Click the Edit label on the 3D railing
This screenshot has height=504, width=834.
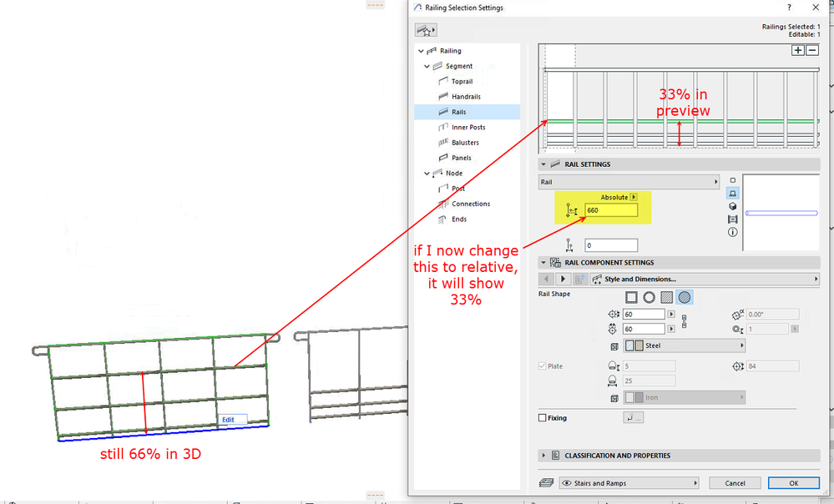pos(228,420)
